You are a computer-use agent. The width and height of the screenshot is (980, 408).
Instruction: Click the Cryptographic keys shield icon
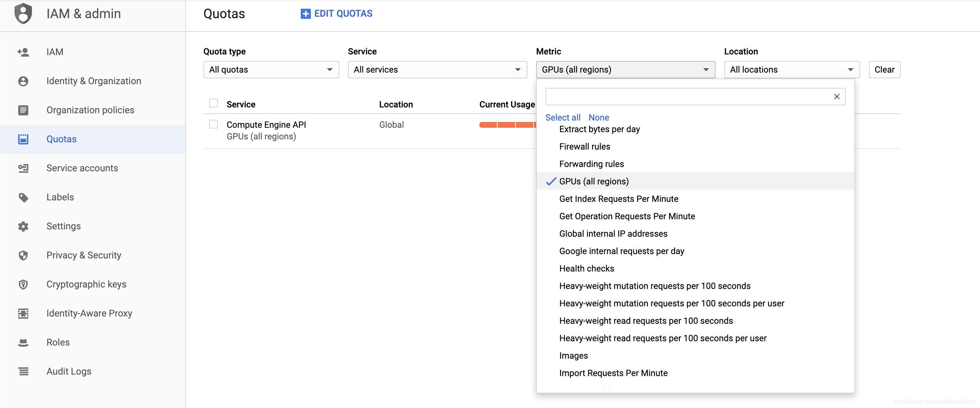pos(23,285)
